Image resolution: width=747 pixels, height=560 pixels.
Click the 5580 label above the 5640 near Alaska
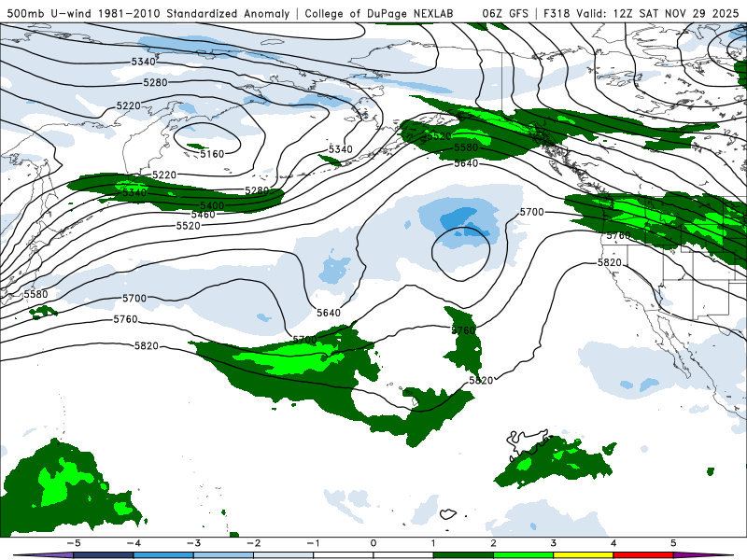pos(466,147)
